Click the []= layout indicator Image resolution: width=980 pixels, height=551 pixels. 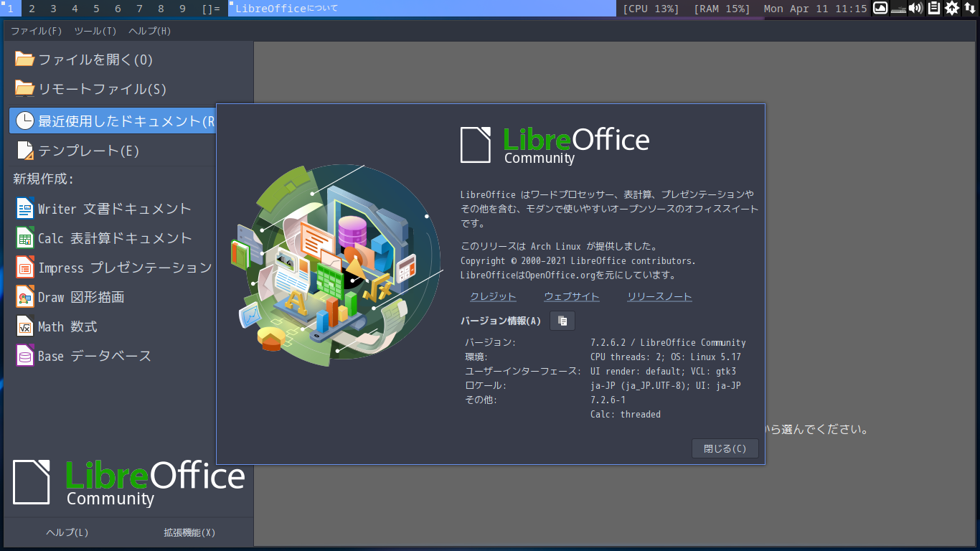tap(211, 9)
